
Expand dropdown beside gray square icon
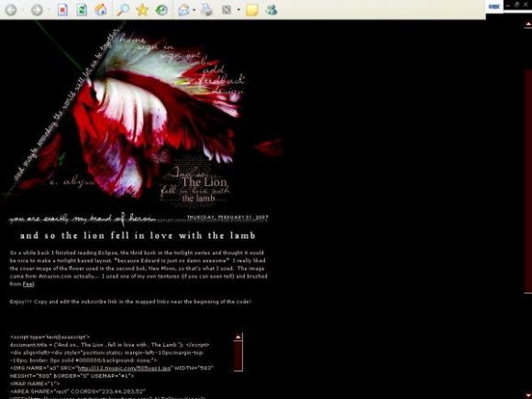[x=238, y=10]
